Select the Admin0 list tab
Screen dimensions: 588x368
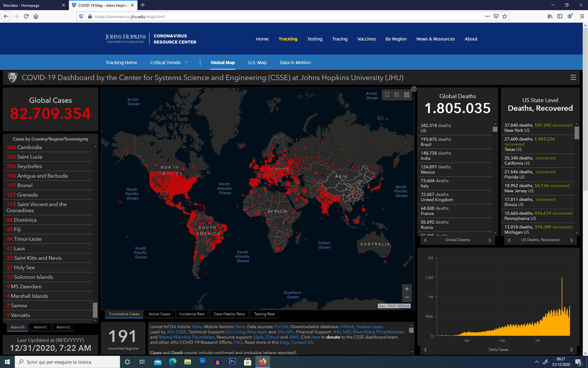pos(17,327)
